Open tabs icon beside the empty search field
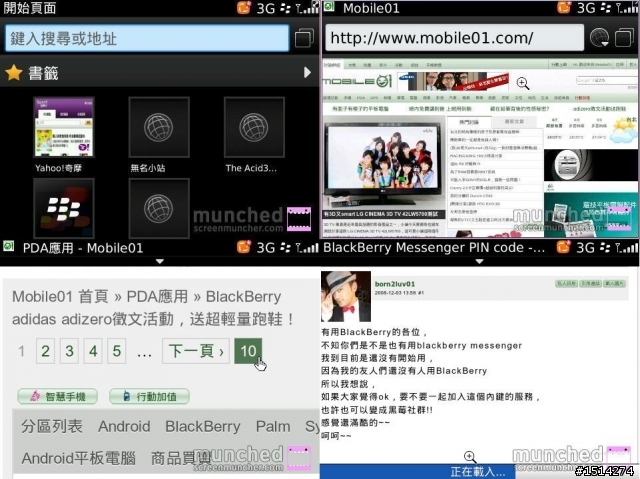640x479 pixels. (304, 38)
